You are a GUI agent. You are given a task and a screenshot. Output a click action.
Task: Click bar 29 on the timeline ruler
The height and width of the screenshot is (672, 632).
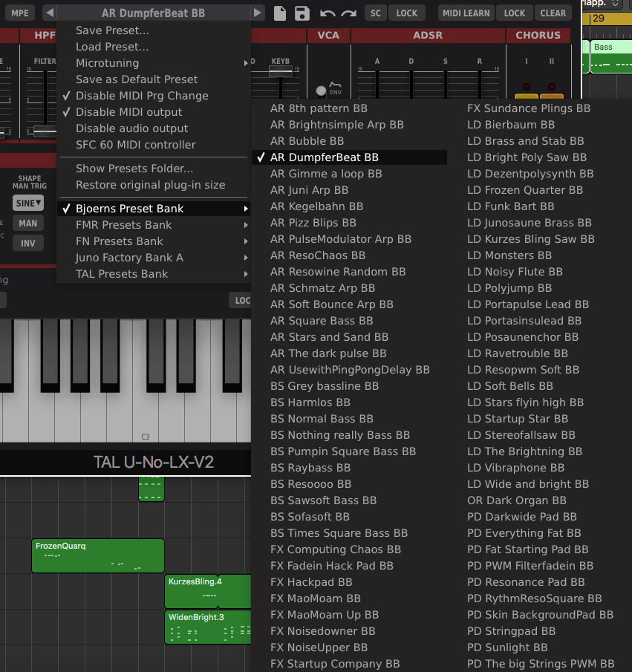point(598,19)
